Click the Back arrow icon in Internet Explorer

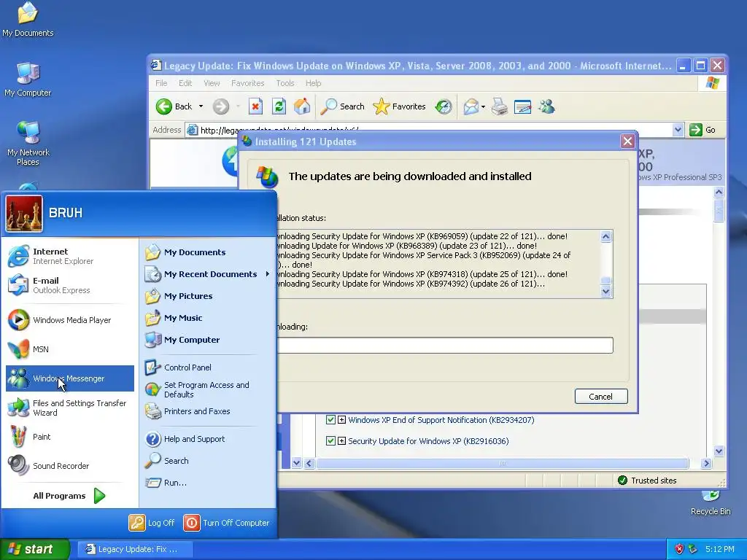click(164, 106)
